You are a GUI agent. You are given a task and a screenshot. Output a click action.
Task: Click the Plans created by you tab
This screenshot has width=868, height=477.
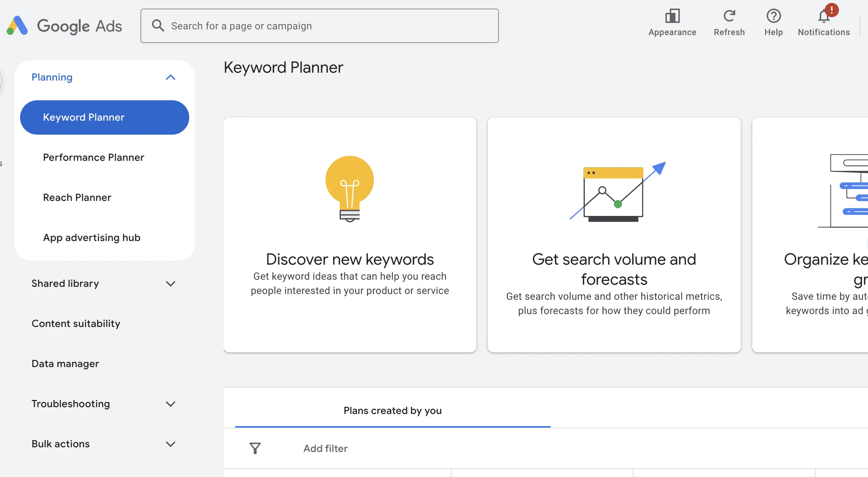pyautogui.click(x=392, y=411)
